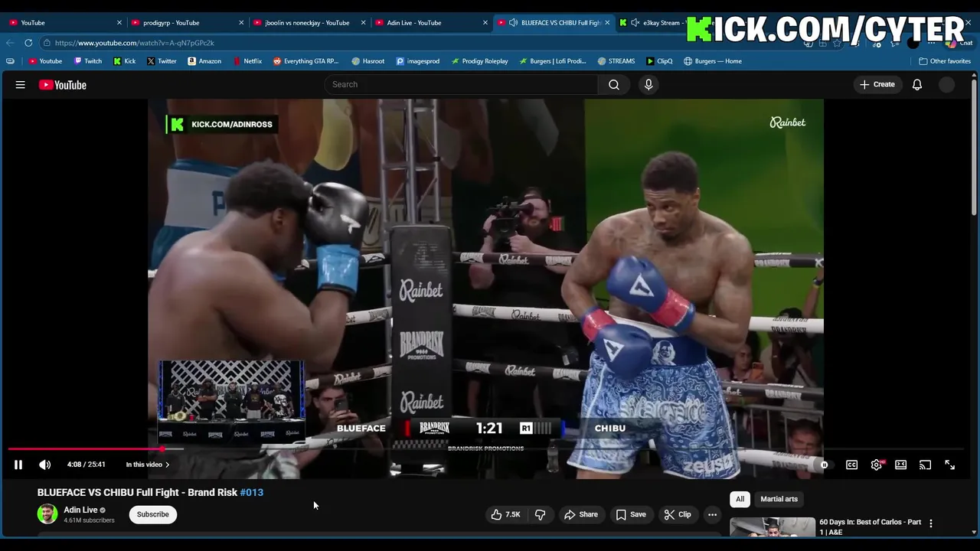This screenshot has height=551, width=980.
Task: Open YouTube notifications bell
Action: click(x=917, y=84)
